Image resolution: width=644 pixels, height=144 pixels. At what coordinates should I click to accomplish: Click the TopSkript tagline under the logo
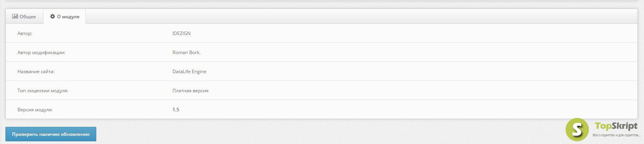click(616, 135)
